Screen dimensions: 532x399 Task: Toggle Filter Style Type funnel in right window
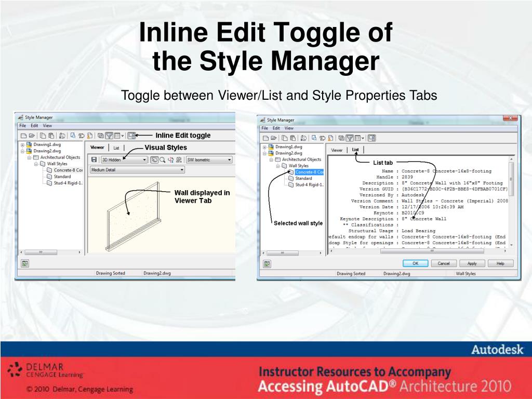coord(350,138)
